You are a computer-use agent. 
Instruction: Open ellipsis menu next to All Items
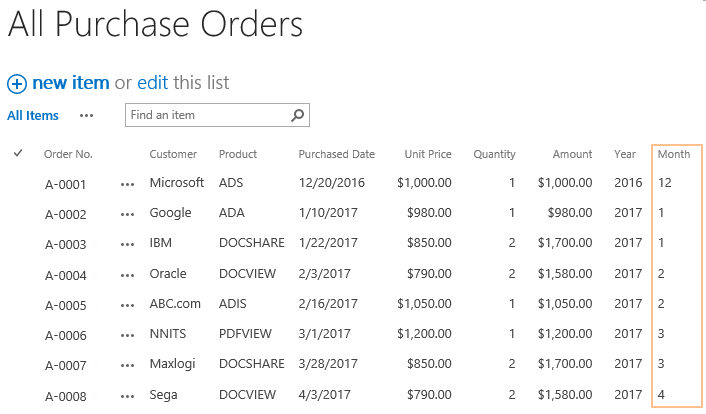click(x=86, y=116)
